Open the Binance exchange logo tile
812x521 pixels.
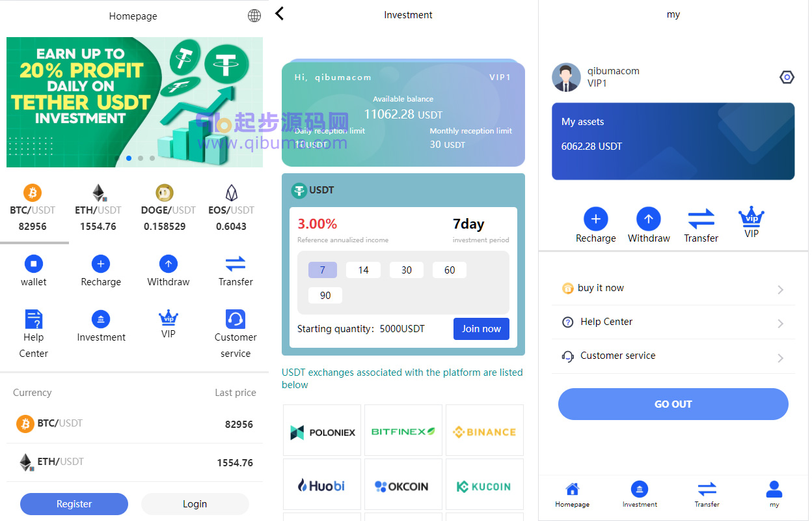485,430
